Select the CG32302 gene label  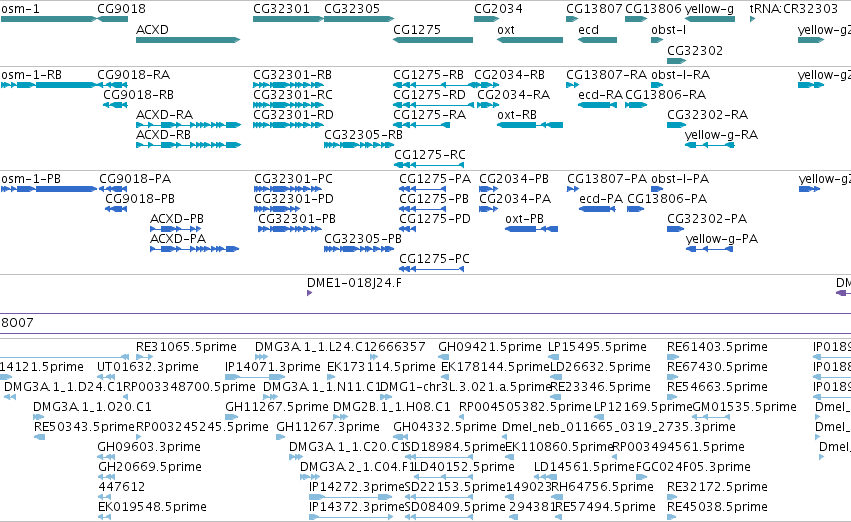tap(695, 51)
